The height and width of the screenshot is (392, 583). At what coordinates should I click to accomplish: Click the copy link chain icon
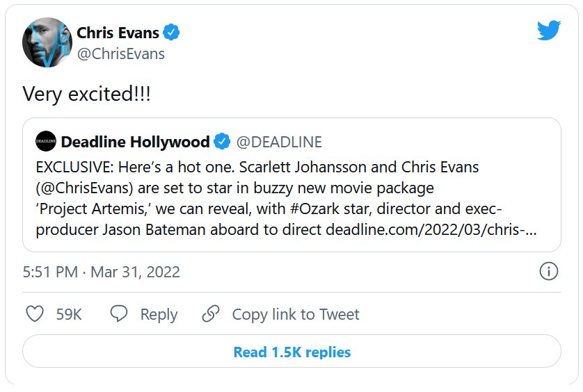click(211, 314)
